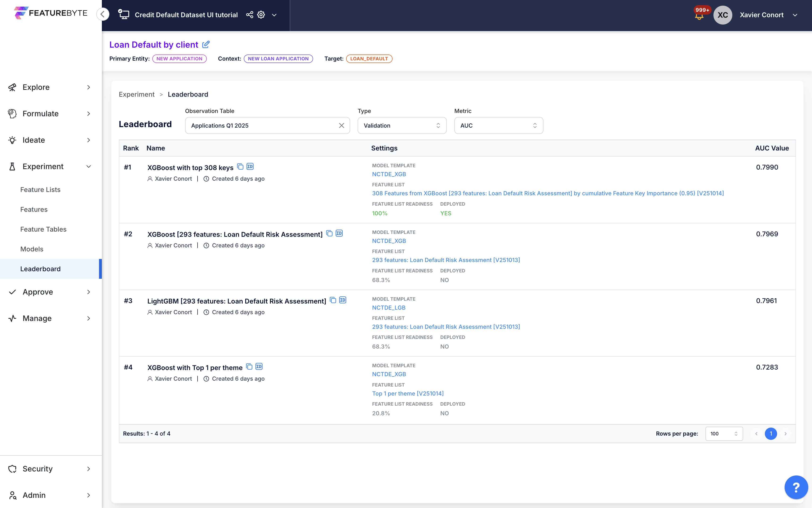Open the share icon next to the tutorial name
The width and height of the screenshot is (812, 508).
point(250,15)
